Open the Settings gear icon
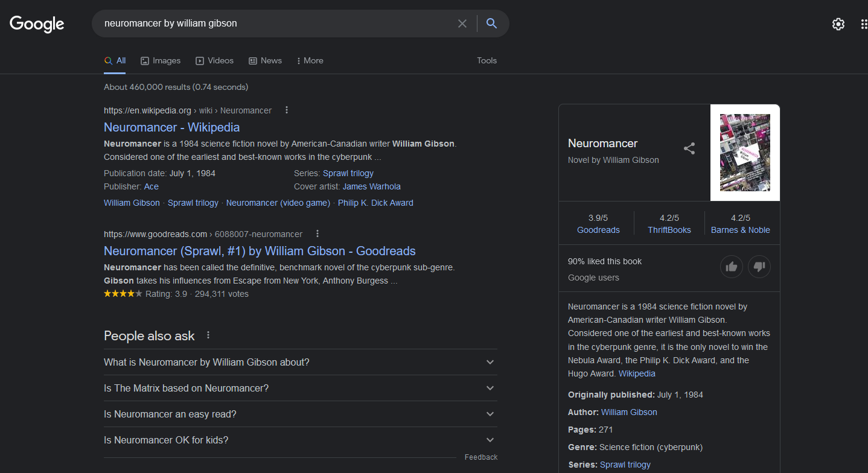Image resolution: width=868 pixels, height=473 pixels. pyautogui.click(x=838, y=24)
